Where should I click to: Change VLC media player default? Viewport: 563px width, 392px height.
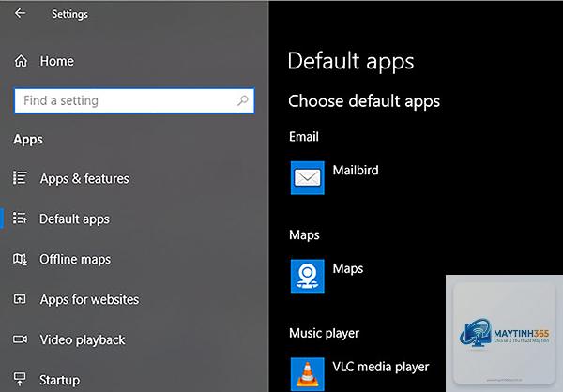[x=381, y=367]
